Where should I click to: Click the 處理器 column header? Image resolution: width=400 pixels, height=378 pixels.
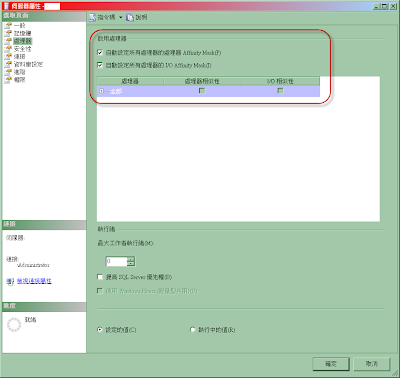click(130, 81)
